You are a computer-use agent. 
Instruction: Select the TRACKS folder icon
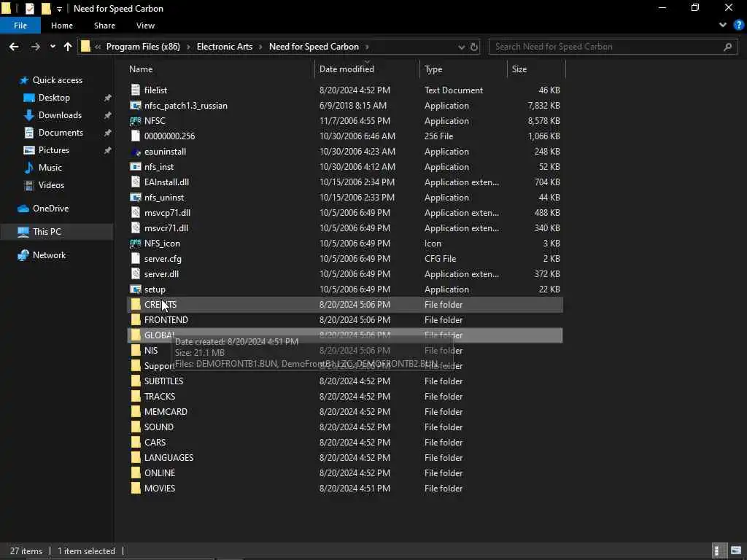[136, 396]
